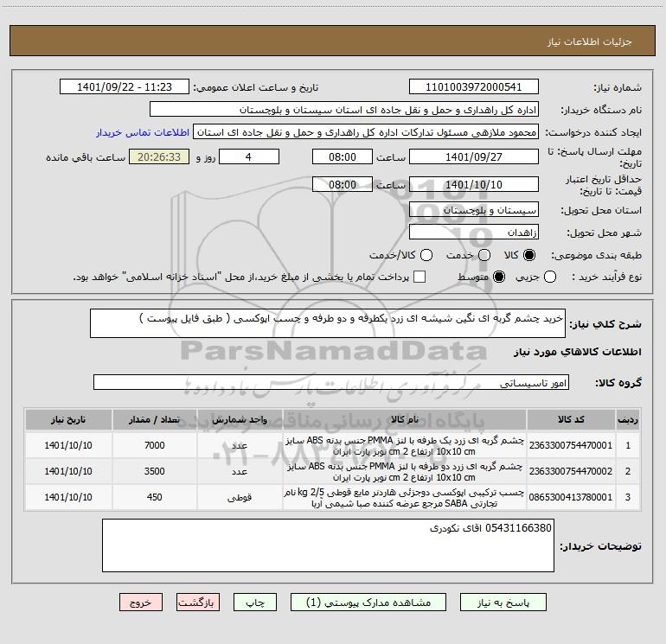Select the خدمت radio button
Screen dimensions: 666x644
coord(484,255)
